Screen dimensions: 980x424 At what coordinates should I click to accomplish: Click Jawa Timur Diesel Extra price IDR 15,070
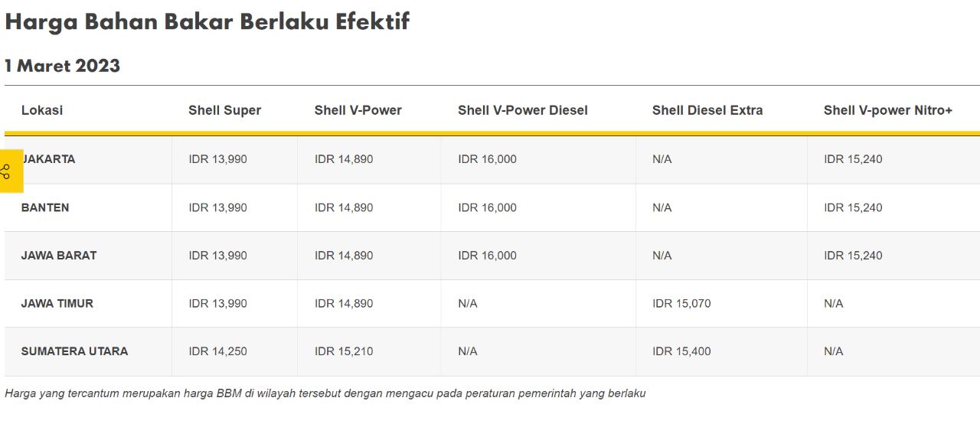pyautogui.click(x=681, y=303)
